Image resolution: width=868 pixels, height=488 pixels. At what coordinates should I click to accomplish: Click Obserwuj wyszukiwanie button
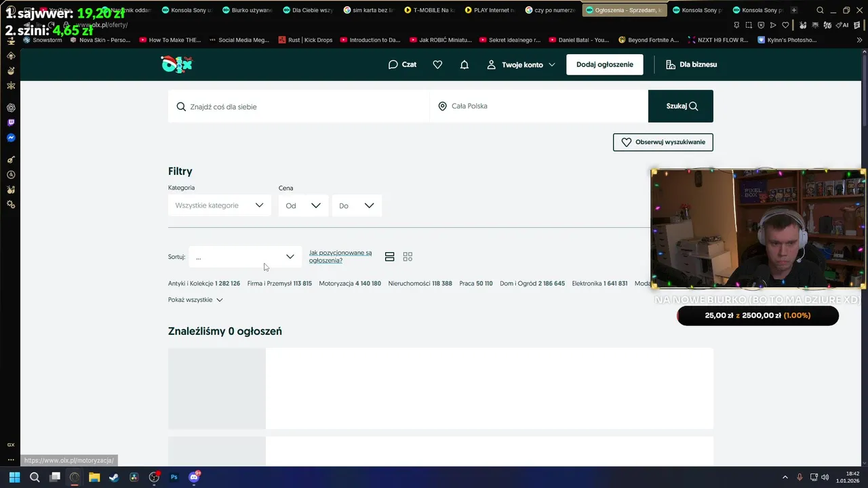663,142
